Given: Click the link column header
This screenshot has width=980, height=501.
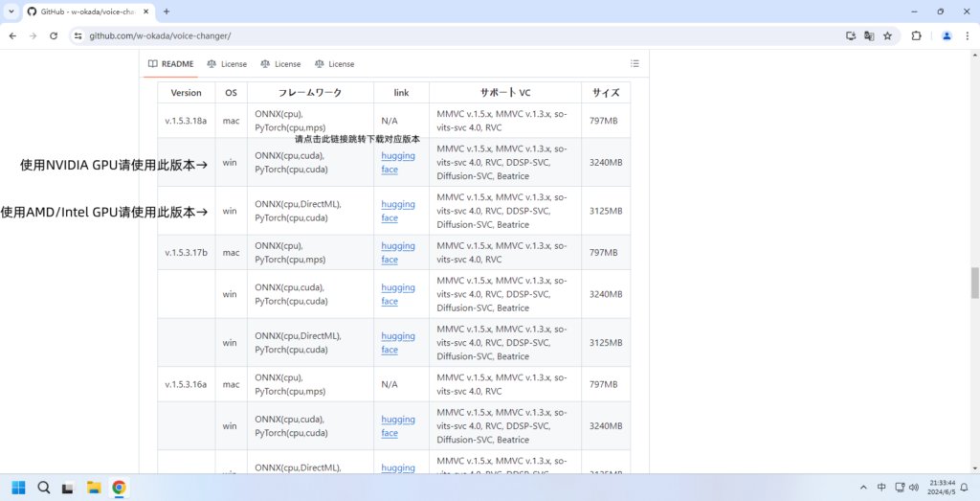Looking at the screenshot, I should coord(401,93).
